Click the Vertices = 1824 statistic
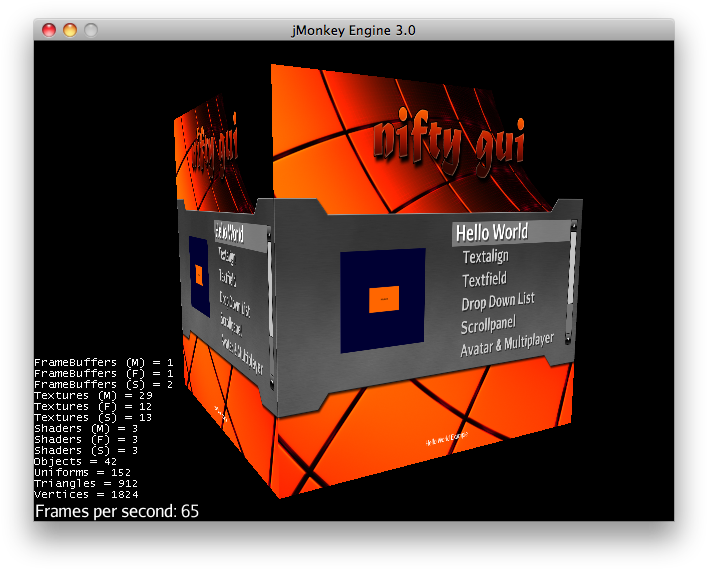 click(86, 494)
